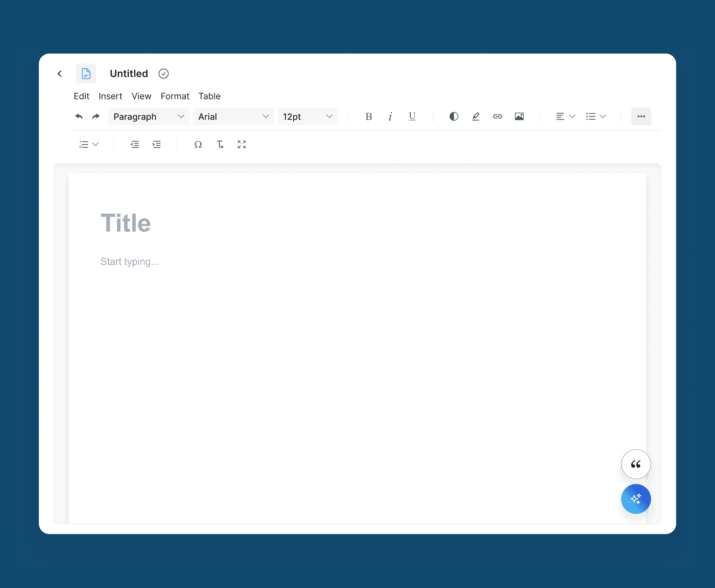Select the highlight pen icon
The image size is (715, 588).
pos(476,117)
